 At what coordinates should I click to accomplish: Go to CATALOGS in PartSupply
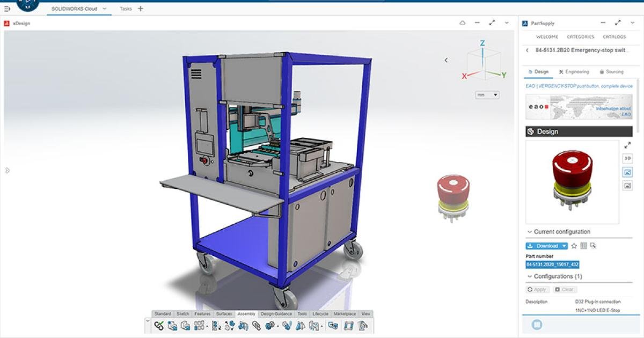pyautogui.click(x=614, y=37)
